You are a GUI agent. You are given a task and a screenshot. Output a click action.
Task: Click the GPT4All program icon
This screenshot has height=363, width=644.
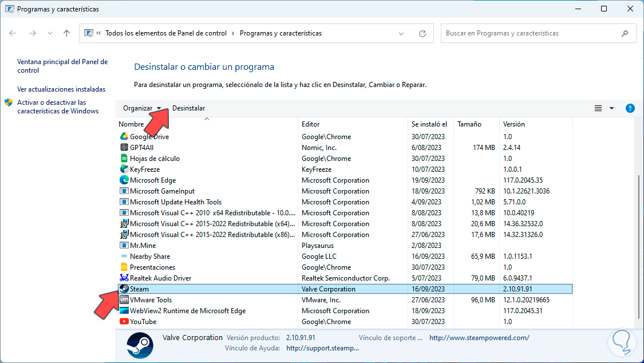pos(124,147)
